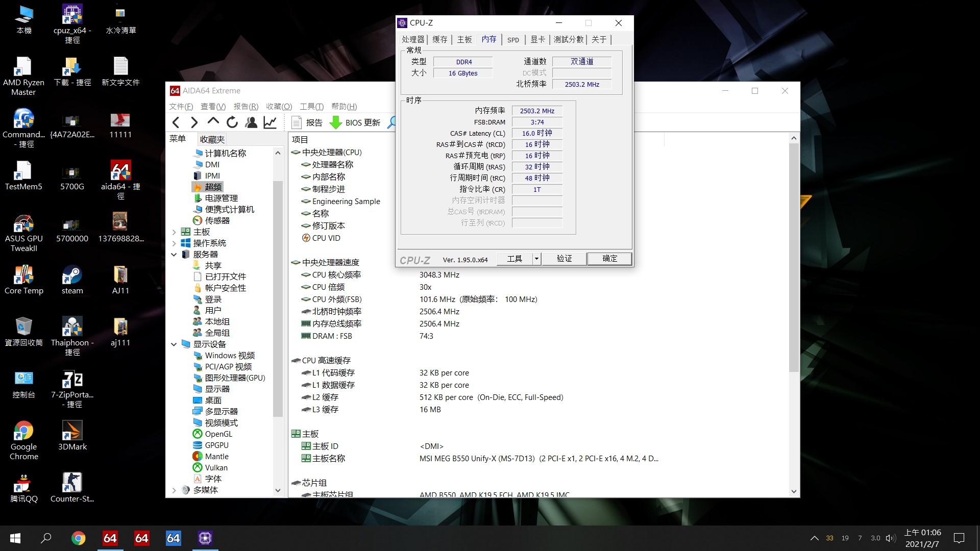This screenshot has height=551, width=980.
Task: Switch to CPU-Z 显卡 tab
Action: pyautogui.click(x=537, y=39)
